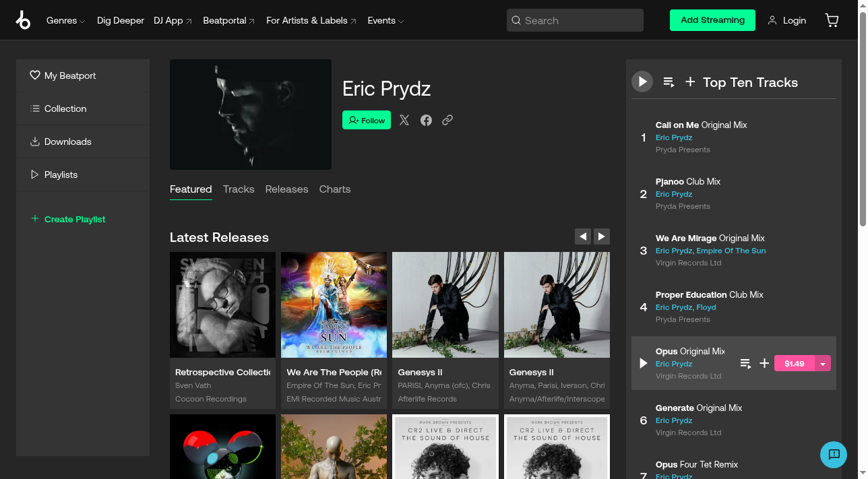Image resolution: width=868 pixels, height=479 pixels.
Task: Open Genesys II release by Afterlife Records
Action: coord(445,305)
